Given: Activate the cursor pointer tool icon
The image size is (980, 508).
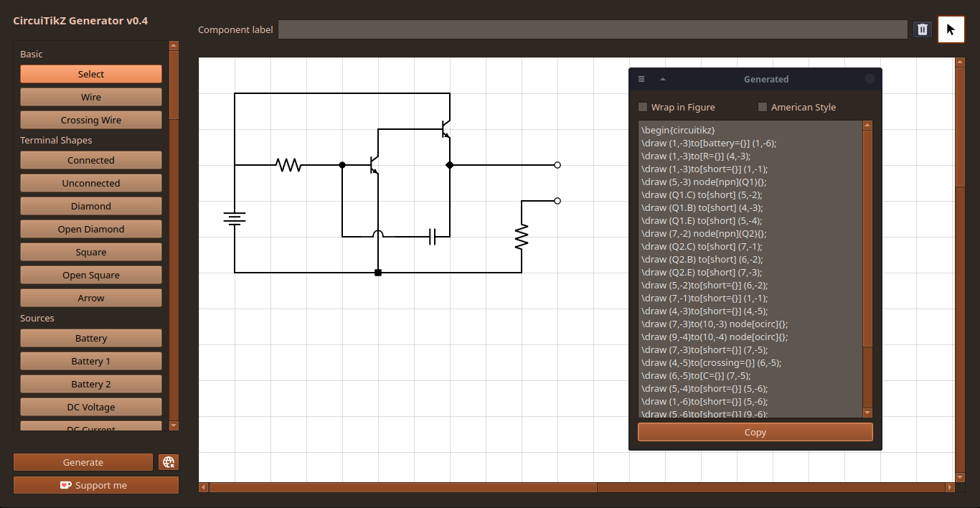Looking at the screenshot, I should tap(951, 29).
